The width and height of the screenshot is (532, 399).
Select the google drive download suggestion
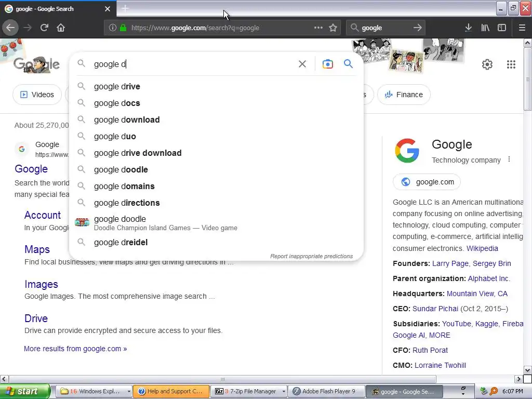[x=216, y=153]
